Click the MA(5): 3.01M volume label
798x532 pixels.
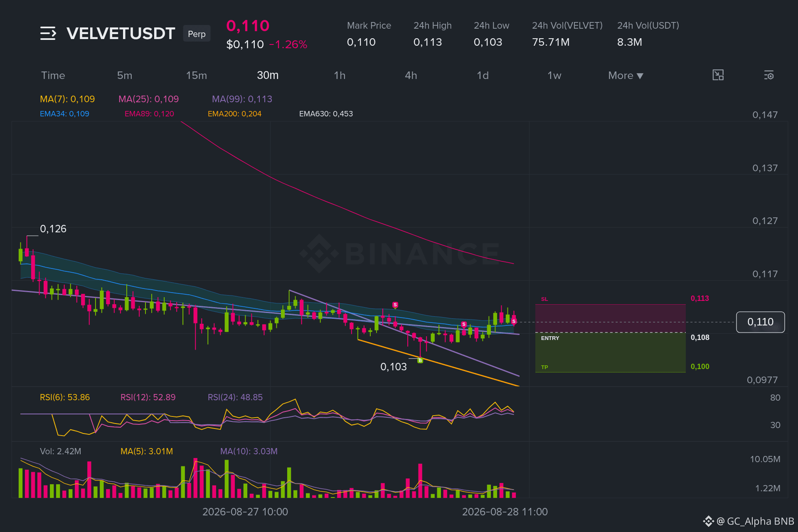coord(147,451)
